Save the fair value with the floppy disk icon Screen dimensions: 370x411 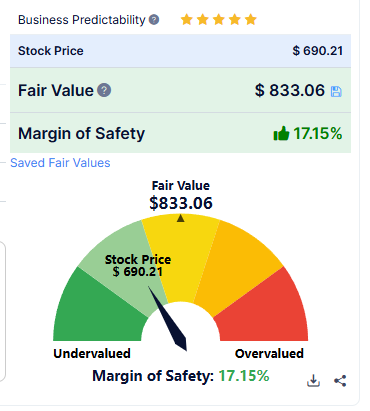click(336, 91)
